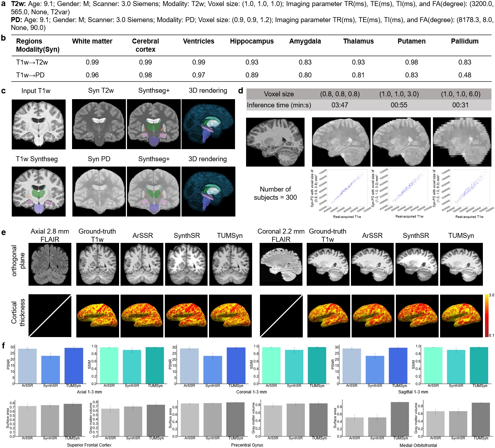The image size is (495, 448).
Task: Click the Synthseg+ overlay beside Syn T2w
Action: [154, 124]
